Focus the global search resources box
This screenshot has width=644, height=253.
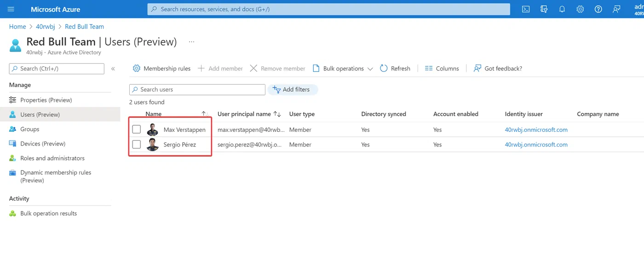(x=328, y=9)
